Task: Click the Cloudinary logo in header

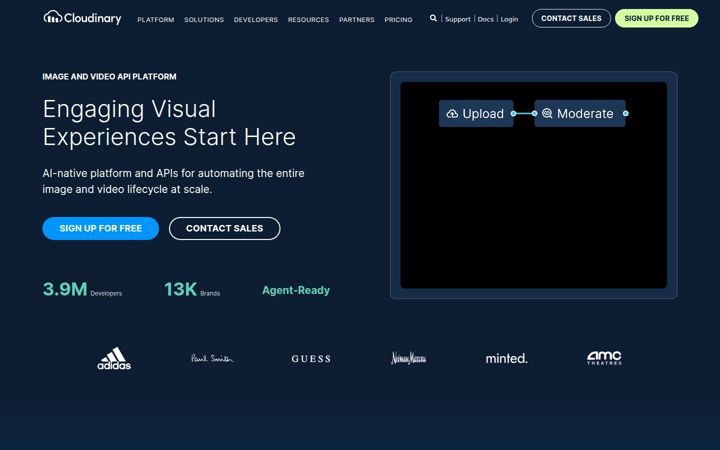Action: [82, 18]
